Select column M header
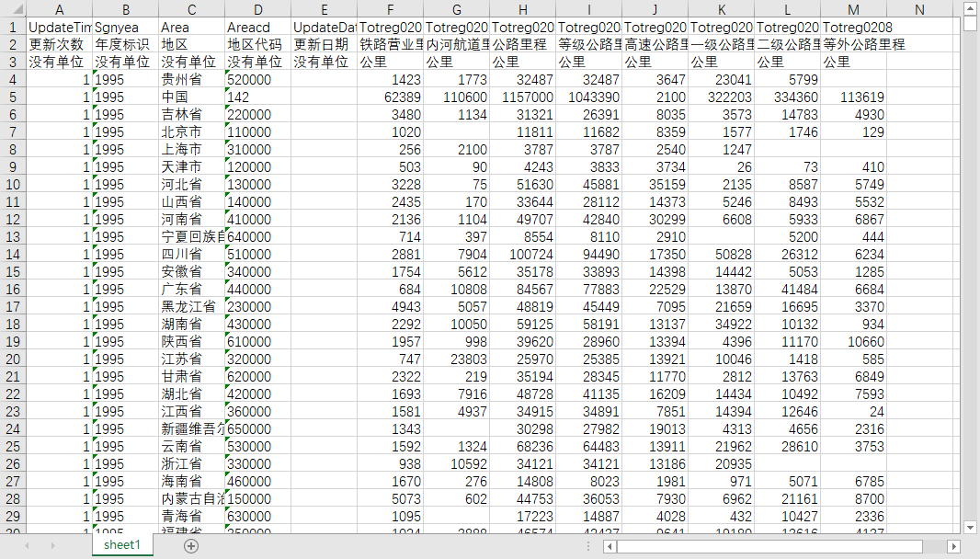The width and height of the screenshot is (980, 559). point(854,9)
